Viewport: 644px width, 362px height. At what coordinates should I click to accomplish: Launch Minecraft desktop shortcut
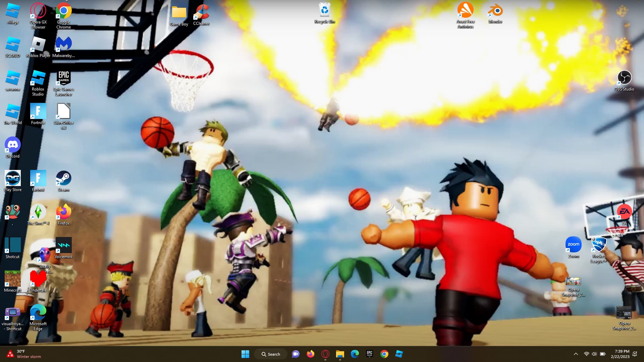(13, 282)
